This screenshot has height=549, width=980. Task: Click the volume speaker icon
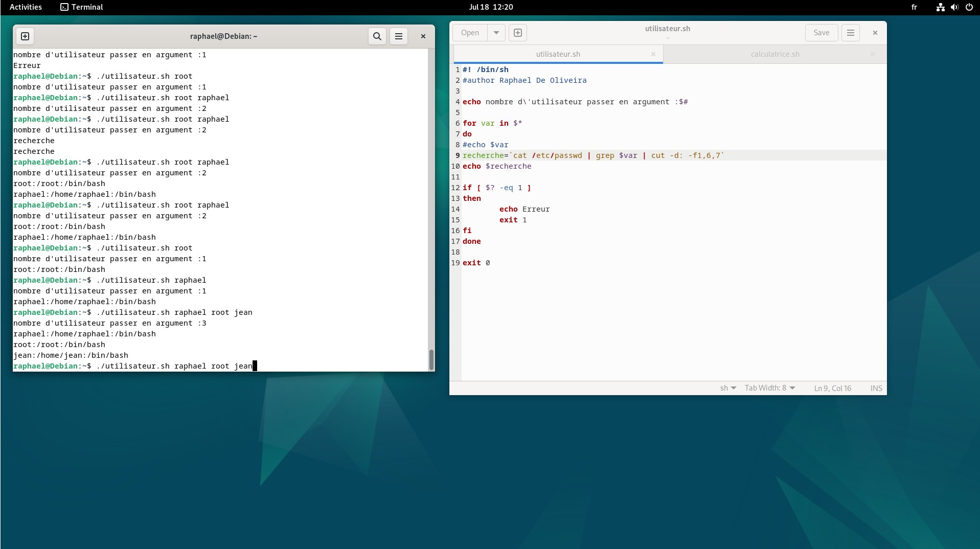coord(954,7)
